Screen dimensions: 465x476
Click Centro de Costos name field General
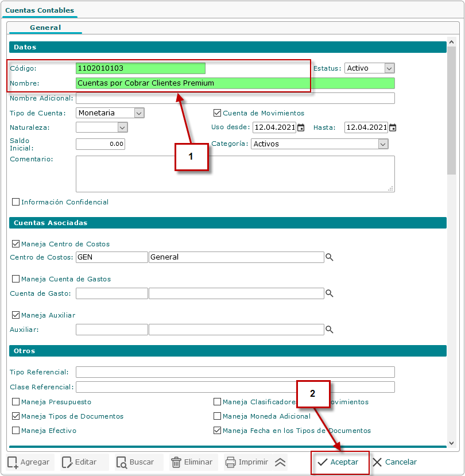point(237,257)
